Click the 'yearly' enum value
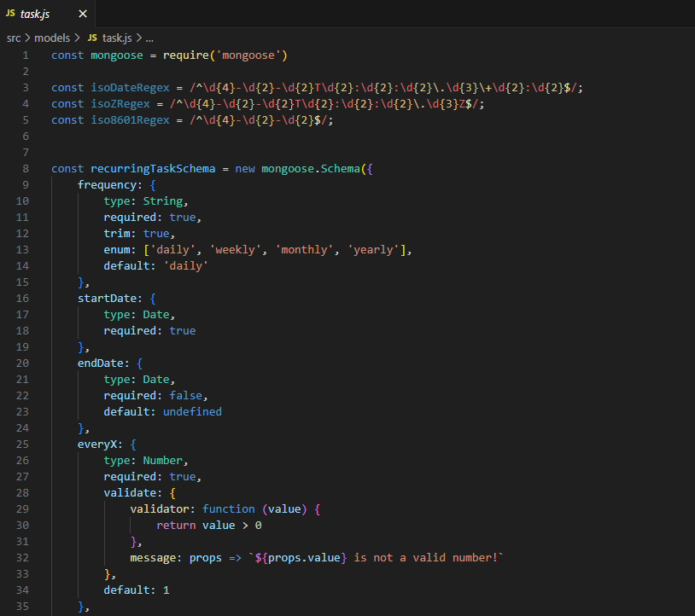The height and width of the screenshot is (616, 695). (x=374, y=249)
